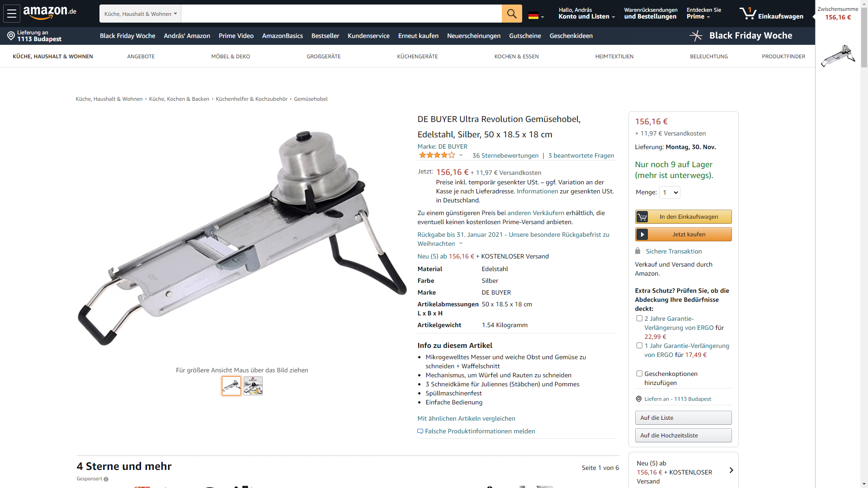Open the hamburger navigation menu
The width and height of the screenshot is (868, 488).
pos(12,14)
